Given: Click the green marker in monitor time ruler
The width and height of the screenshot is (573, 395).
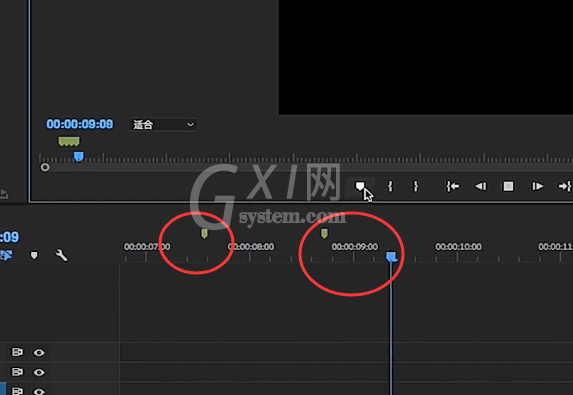Looking at the screenshot, I should point(69,141).
